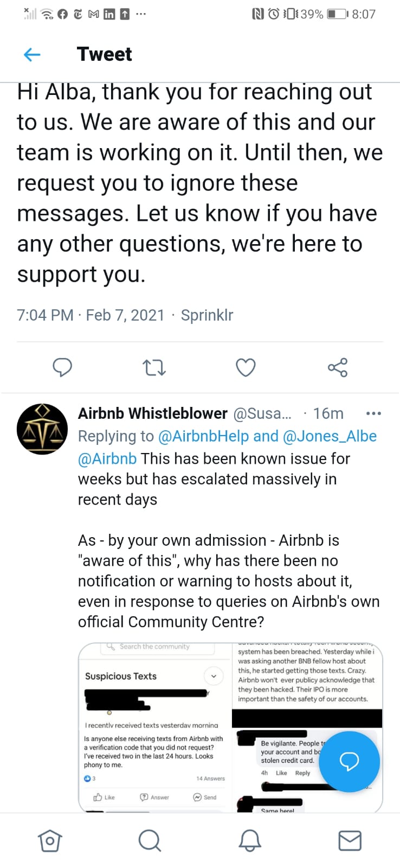Tap the @Jones_Albe mention link
Viewport: 400px width, 868px height.
pos(330,436)
